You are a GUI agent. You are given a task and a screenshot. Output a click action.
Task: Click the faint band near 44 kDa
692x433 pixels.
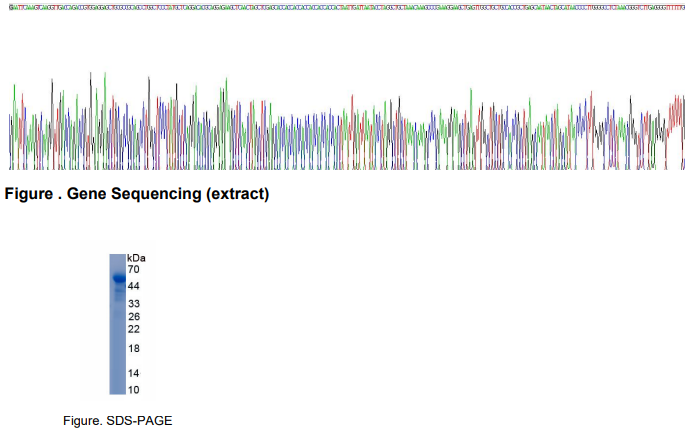click(120, 290)
